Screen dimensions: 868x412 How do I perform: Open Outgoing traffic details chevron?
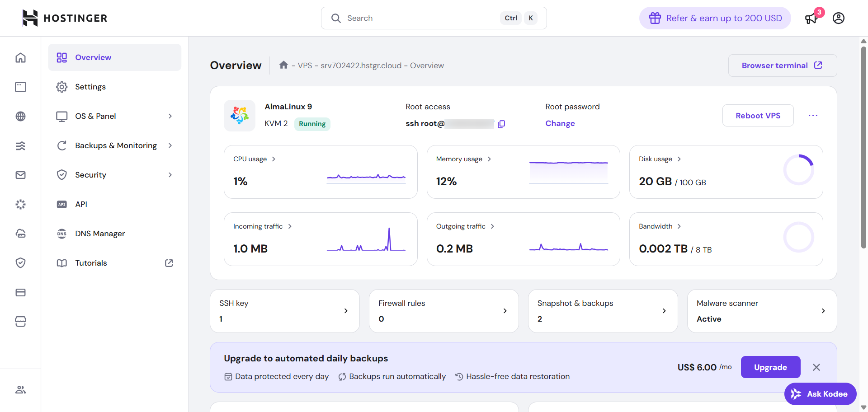pos(492,226)
